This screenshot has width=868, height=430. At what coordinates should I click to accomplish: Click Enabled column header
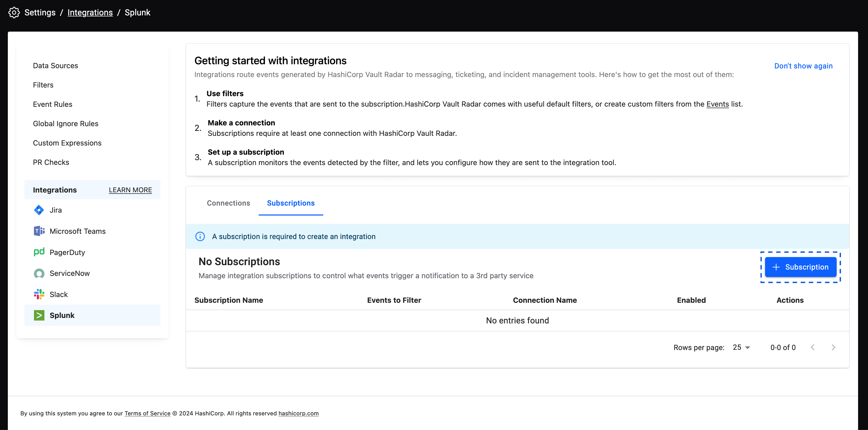click(691, 300)
